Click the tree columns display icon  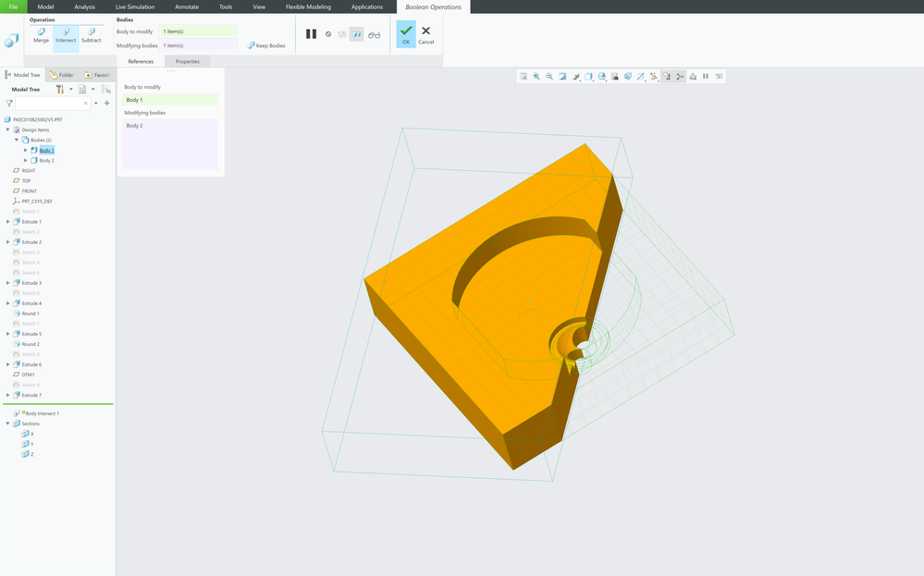82,90
